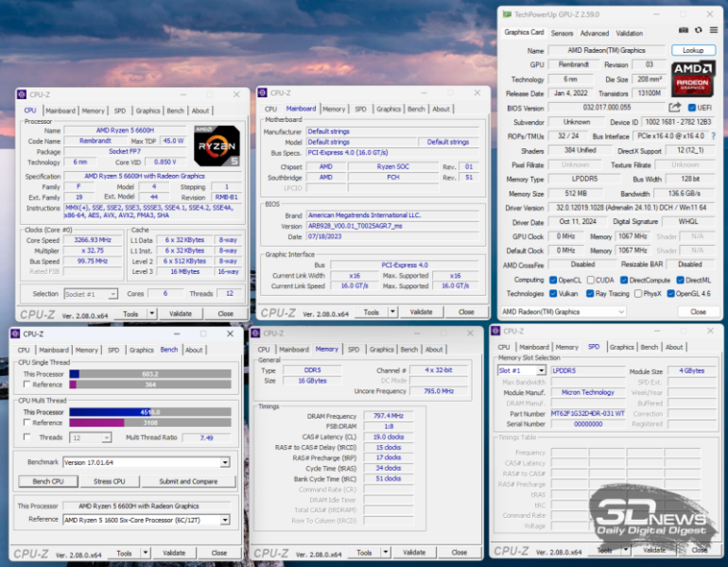
Task: Toggle the UEFI checkbox in GPU-Z
Action: 690,108
